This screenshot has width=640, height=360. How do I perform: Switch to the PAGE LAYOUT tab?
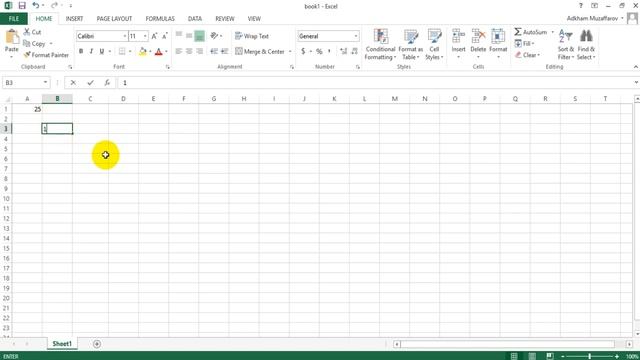click(114, 19)
